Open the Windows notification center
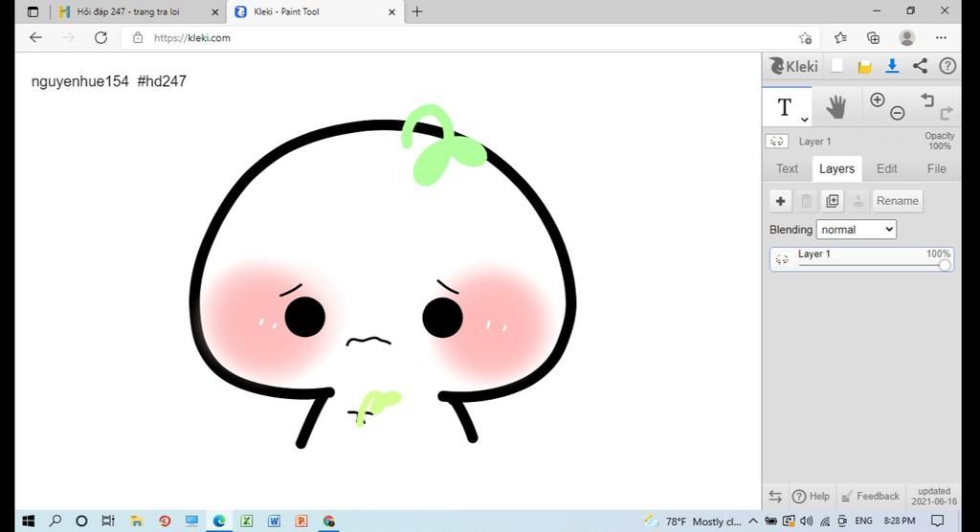 click(937, 521)
